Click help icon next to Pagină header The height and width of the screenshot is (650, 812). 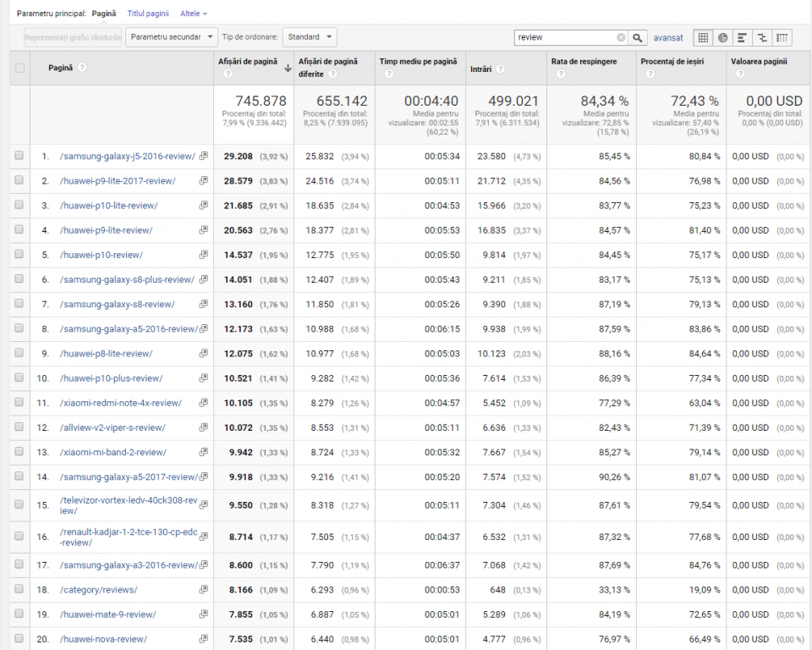82,68
